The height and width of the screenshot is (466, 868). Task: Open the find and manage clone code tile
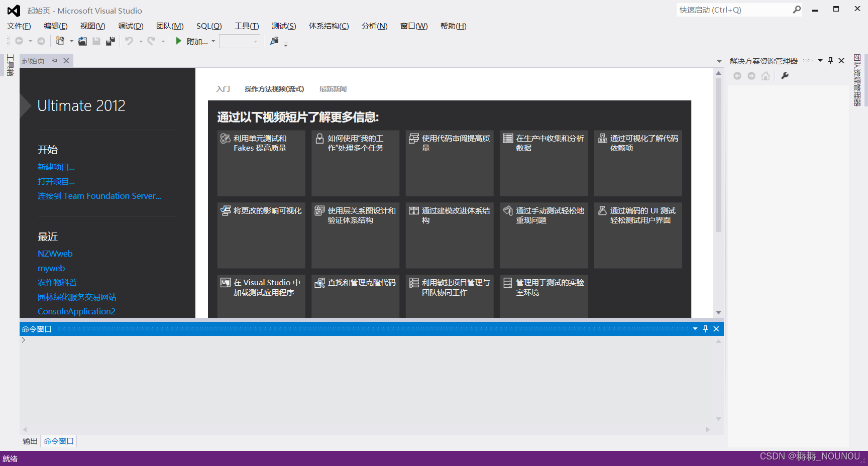[x=355, y=296]
